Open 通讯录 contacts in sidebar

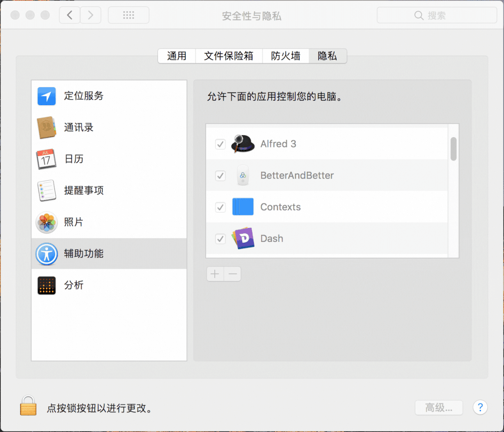[109, 128]
